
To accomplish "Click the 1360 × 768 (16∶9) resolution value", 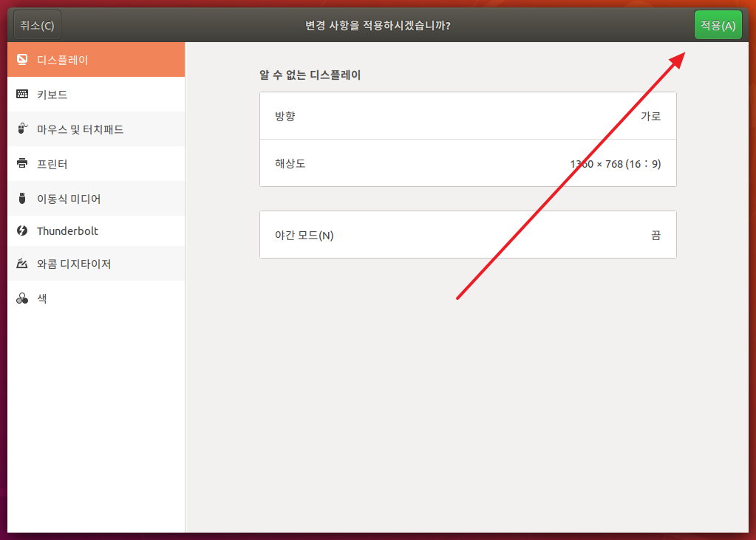I will coord(615,164).
